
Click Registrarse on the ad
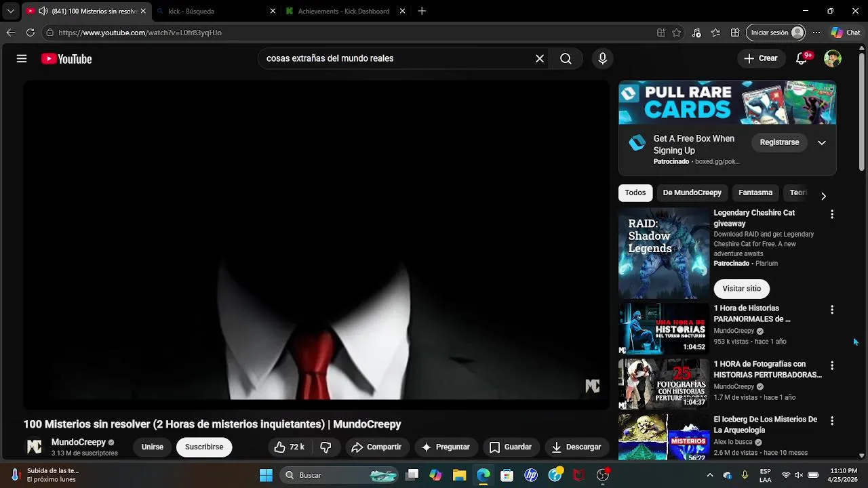click(779, 143)
